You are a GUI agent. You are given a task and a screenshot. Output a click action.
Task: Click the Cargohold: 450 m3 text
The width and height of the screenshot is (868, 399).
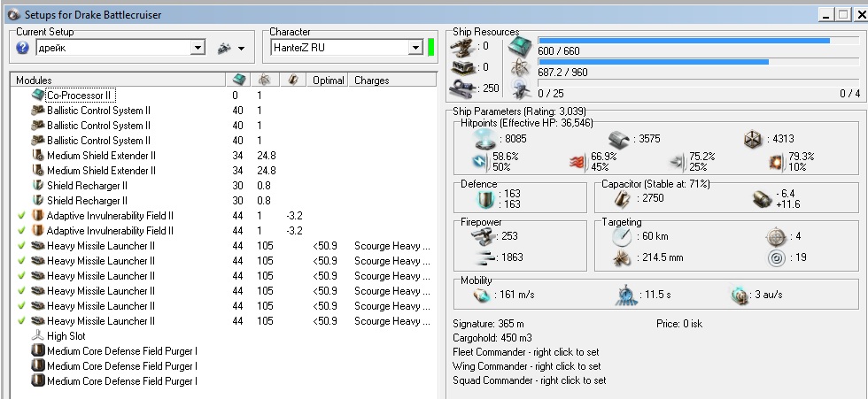[x=493, y=338]
